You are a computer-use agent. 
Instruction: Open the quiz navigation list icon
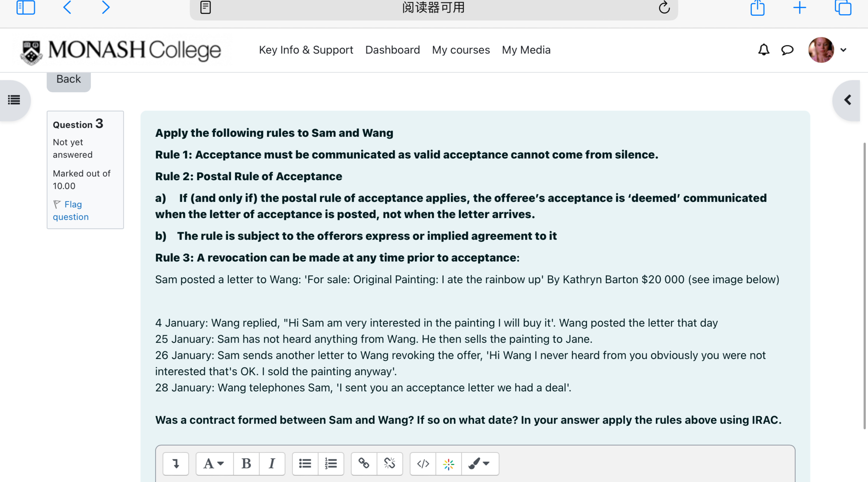pyautogui.click(x=13, y=100)
